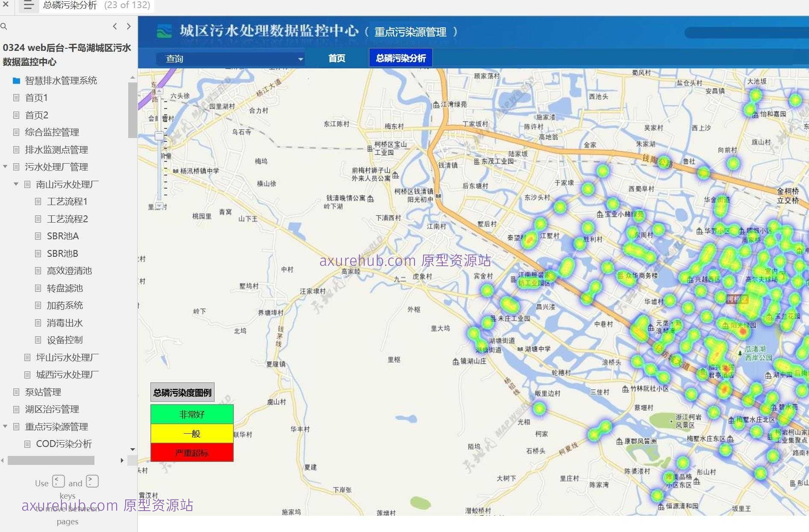Click the green 非常好 legend swatch
Viewport: 809px width, 532px height.
point(192,414)
